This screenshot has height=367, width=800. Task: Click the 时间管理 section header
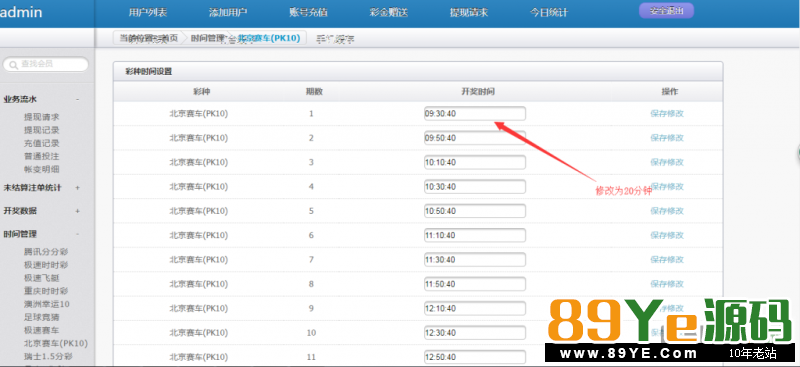click(x=20, y=234)
